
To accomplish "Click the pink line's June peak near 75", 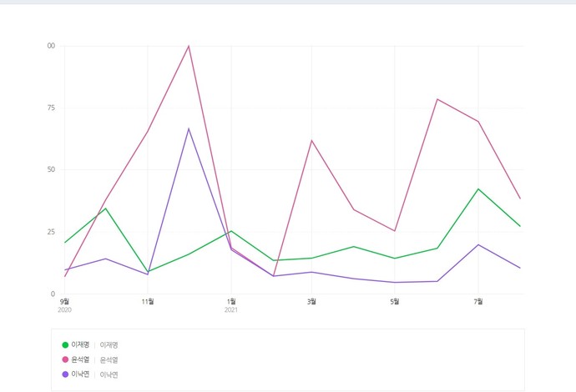I will pos(437,99).
